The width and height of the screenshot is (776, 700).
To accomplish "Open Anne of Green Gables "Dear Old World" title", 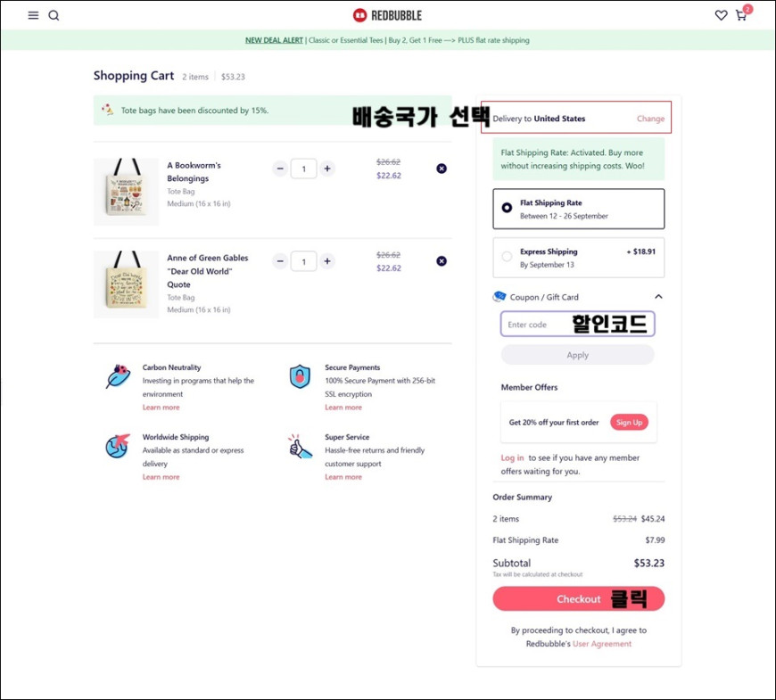I will click(x=207, y=271).
